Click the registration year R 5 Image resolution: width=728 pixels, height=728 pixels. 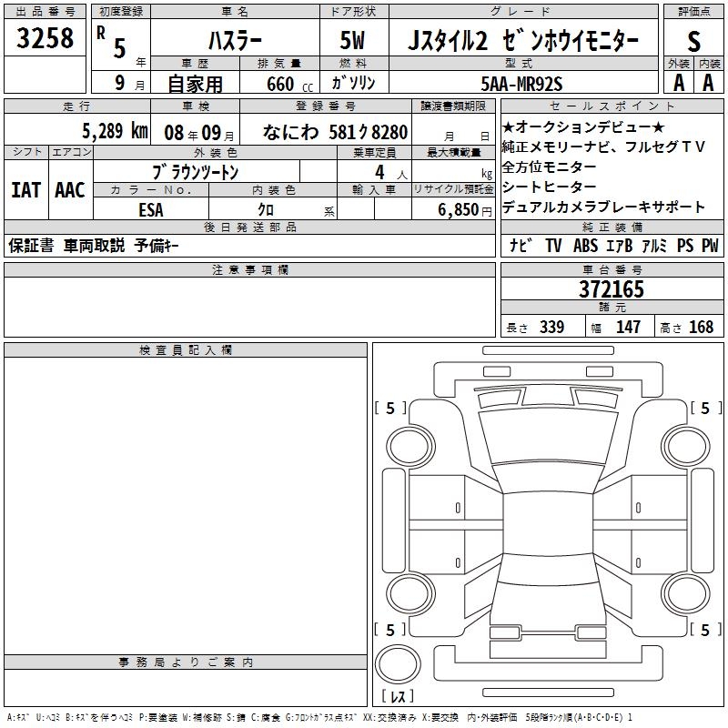pos(111,41)
